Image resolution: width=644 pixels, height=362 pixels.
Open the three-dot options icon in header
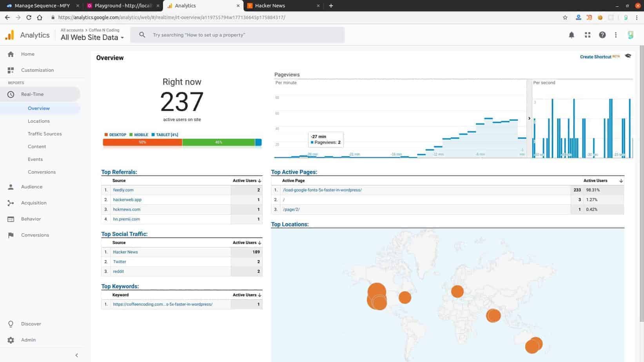(616, 35)
